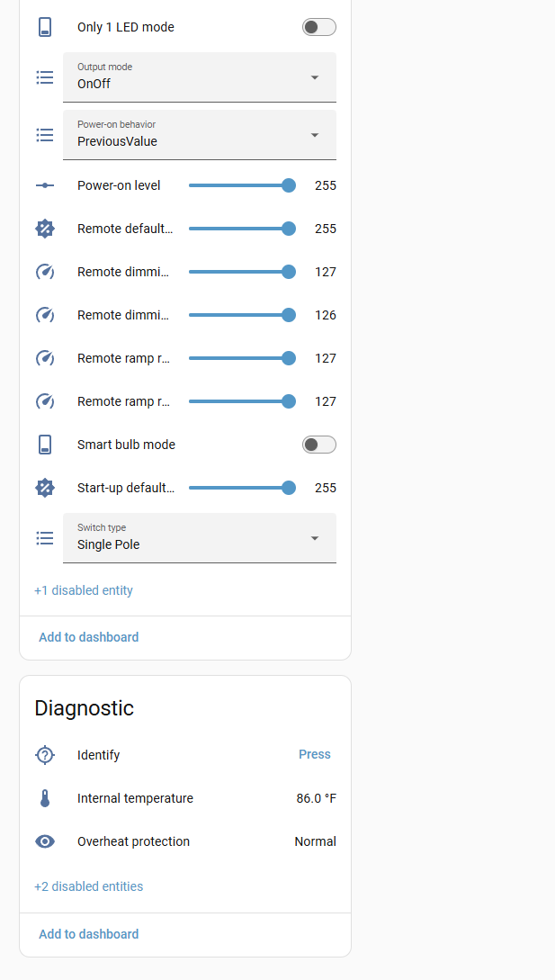
Task: Click the Identify crosshair question icon
Action: 45,755
